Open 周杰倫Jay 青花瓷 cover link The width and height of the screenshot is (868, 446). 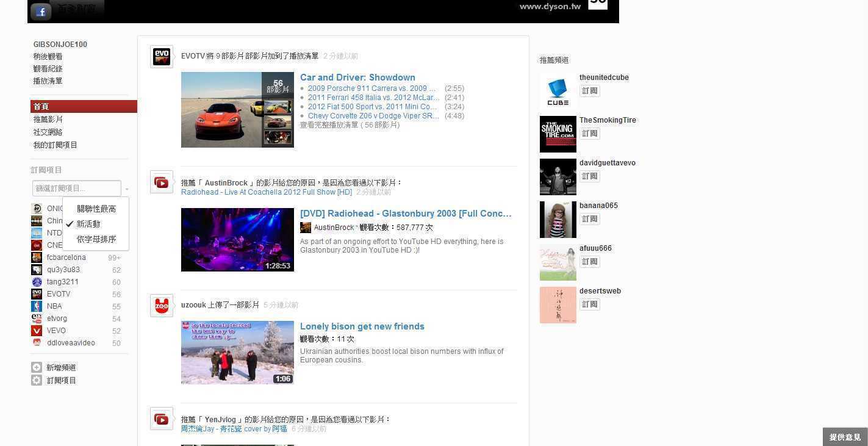(234, 429)
